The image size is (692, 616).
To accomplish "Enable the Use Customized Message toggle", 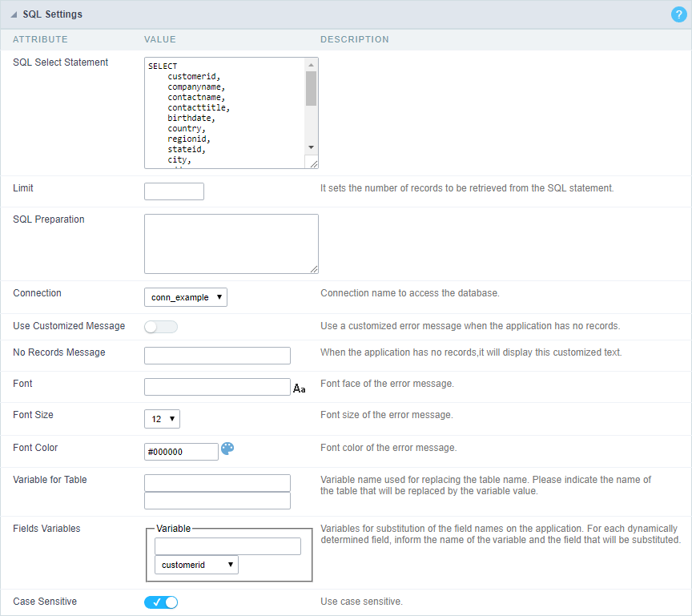I will tap(160, 326).
